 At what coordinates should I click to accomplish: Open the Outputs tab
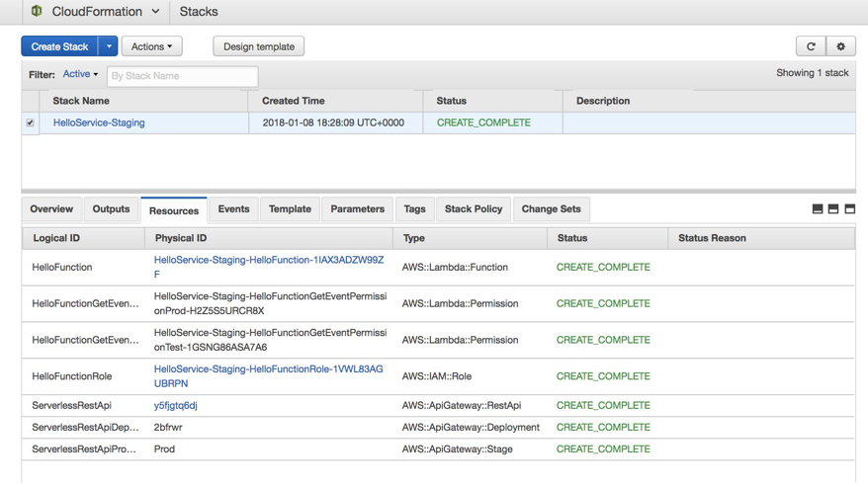click(111, 209)
